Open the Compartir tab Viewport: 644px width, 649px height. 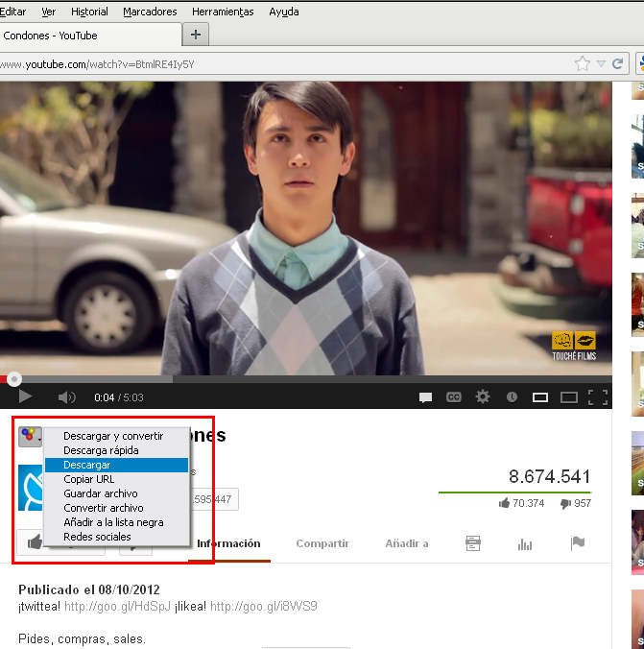(x=322, y=543)
